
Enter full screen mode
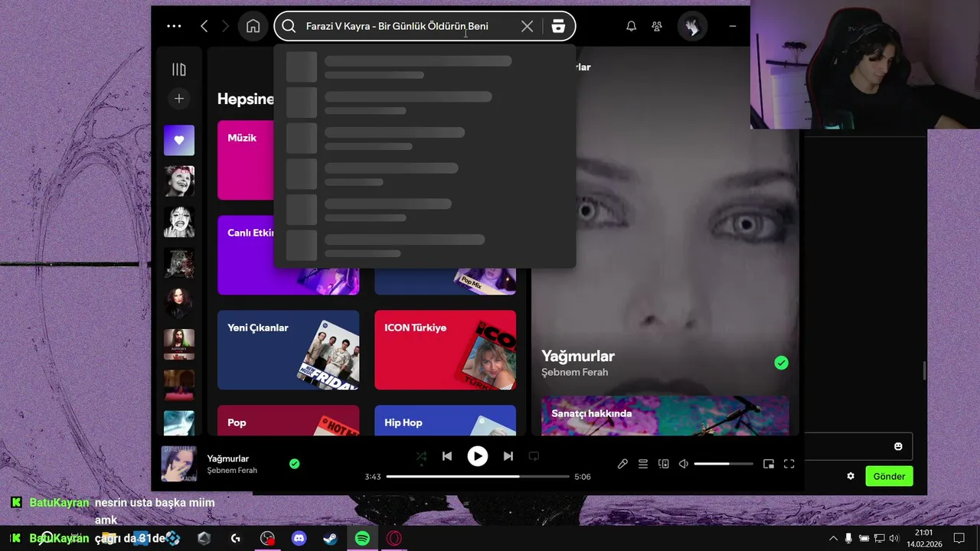tap(789, 464)
